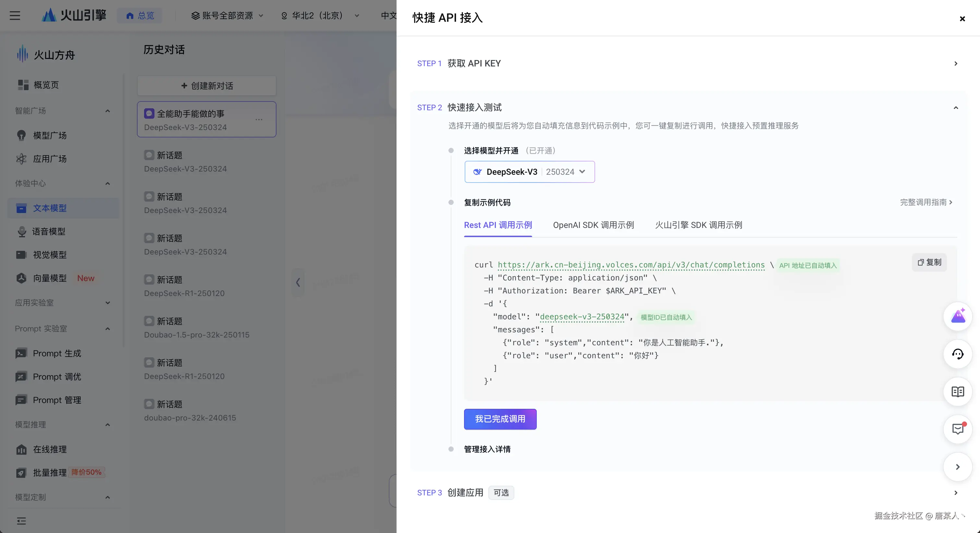Click the headset customer service icon
The width and height of the screenshot is (980, 533).
[x=958, y=354]
